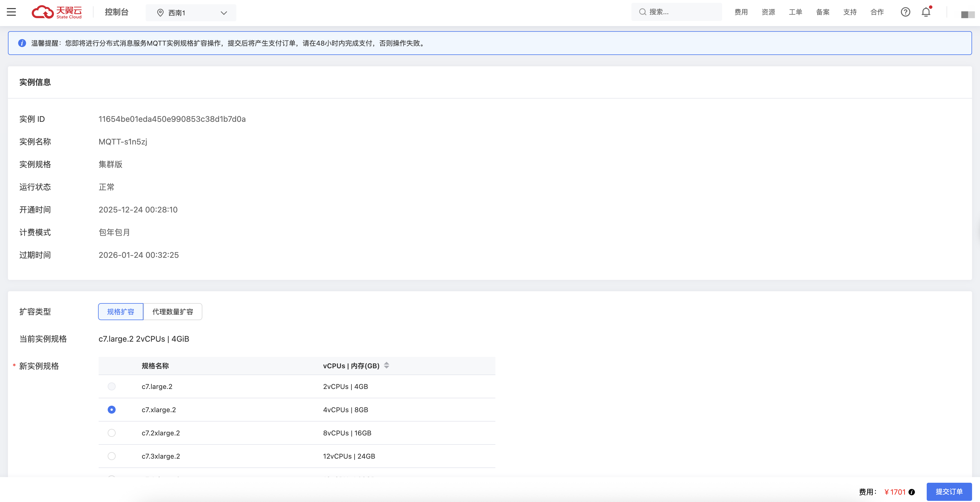Click the 提交订单 button
The width and height of the screenshot is (980, 502).
tap(949, 492)
